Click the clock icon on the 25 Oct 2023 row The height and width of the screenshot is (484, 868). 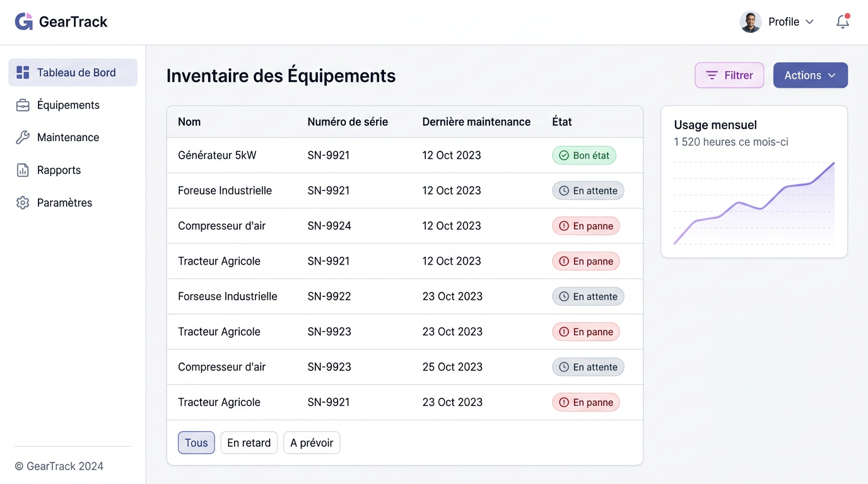tap(564, 367)
